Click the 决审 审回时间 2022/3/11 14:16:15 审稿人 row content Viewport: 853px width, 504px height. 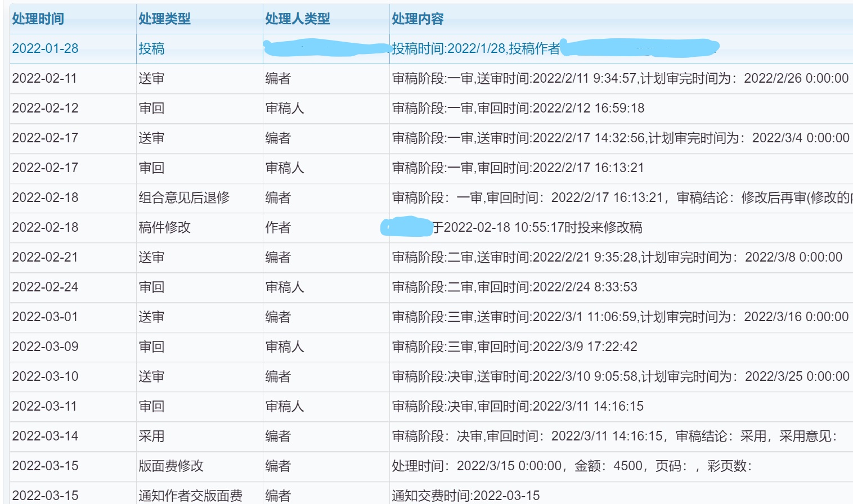517,407
